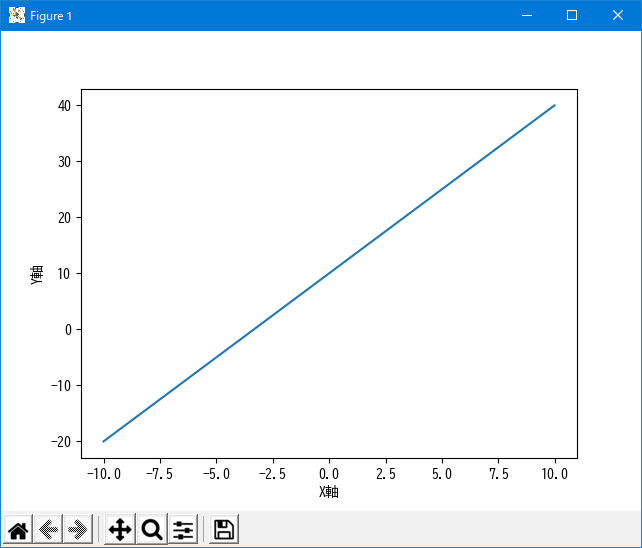Screen dimensions: 642x548
Task: Go forward to the next view arrow
Action: pyautogui.click(x=78, y=529)
